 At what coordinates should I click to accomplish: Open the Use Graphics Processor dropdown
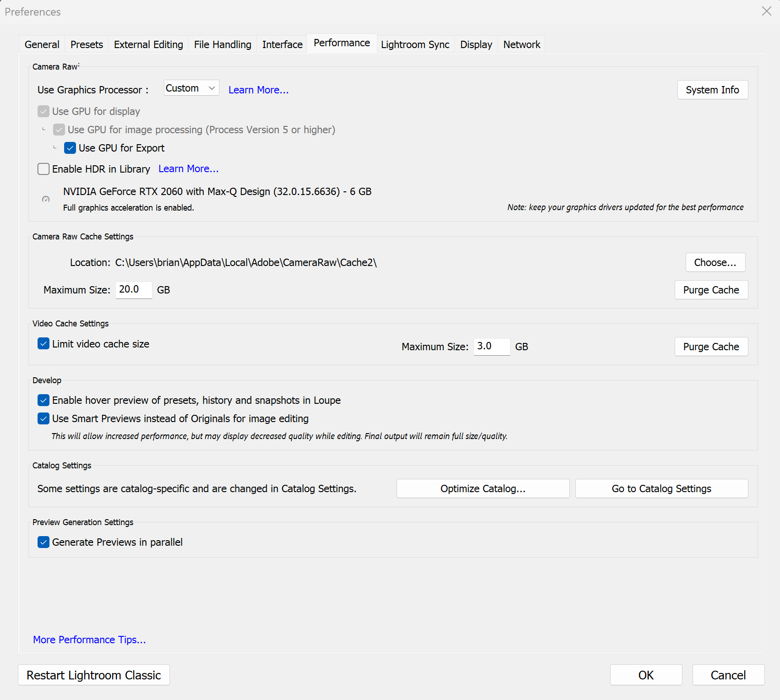coord(212,88)
